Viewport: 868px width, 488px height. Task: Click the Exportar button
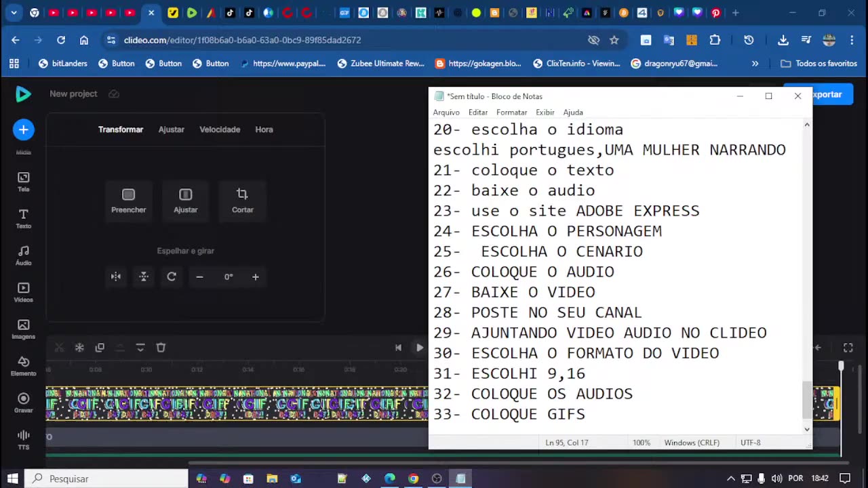click(832, 94)
